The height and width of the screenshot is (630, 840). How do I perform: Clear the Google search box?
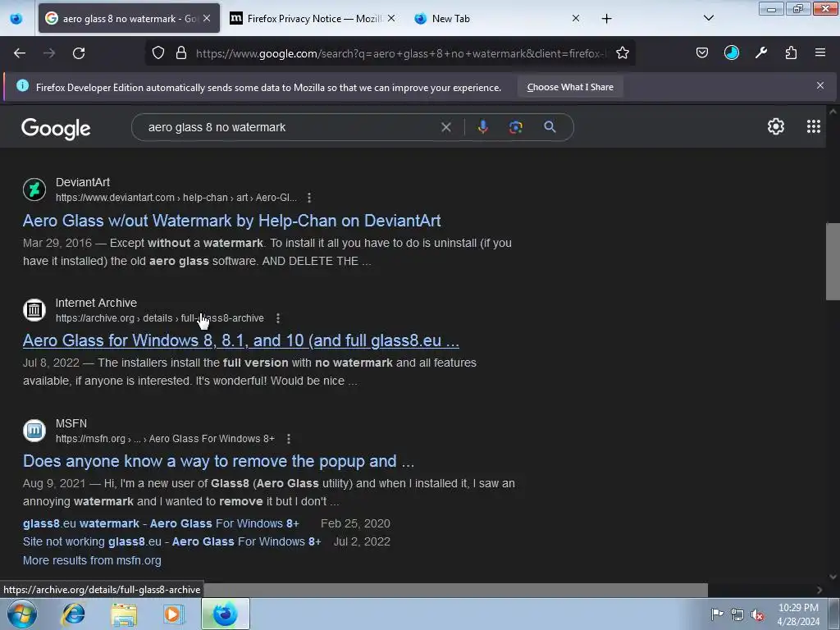[x=445, y=127]
